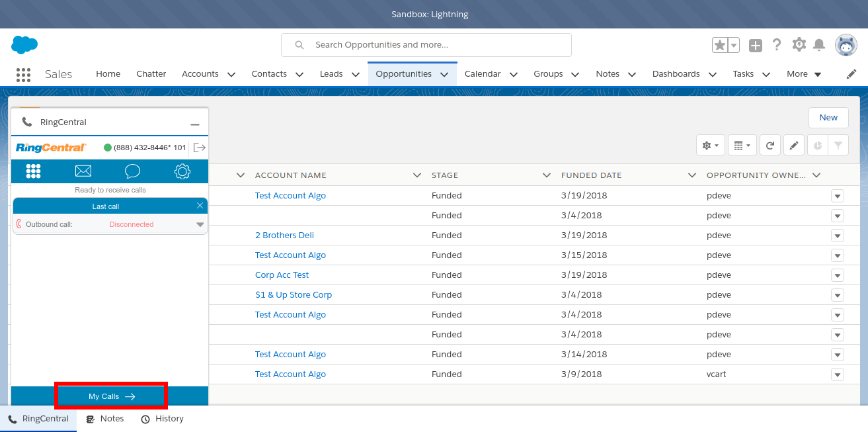The height and width of the screenshot is (432, 868).
Task: Click the New opportunity button
Action: pos(828,118)
